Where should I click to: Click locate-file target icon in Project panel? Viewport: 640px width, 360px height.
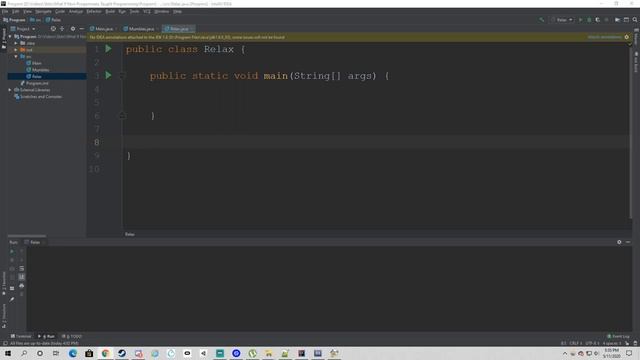53,29
